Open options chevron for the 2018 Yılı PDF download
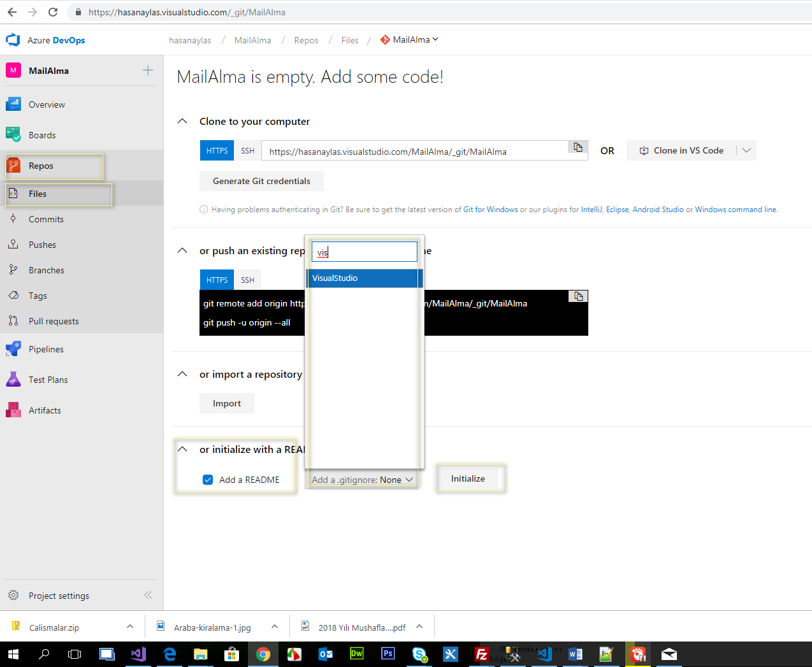This screenshot has height=667, width=812. (x=419, y=627)
